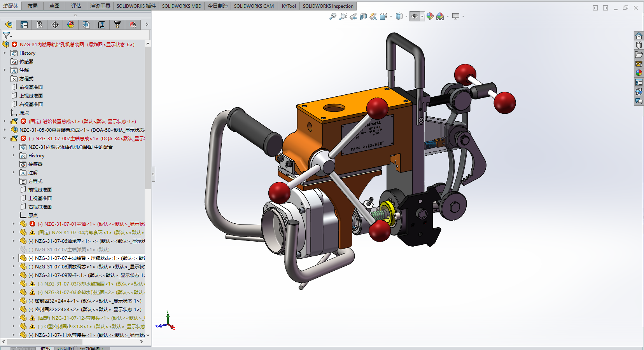Select the Zoom to Fit tool

332,16
